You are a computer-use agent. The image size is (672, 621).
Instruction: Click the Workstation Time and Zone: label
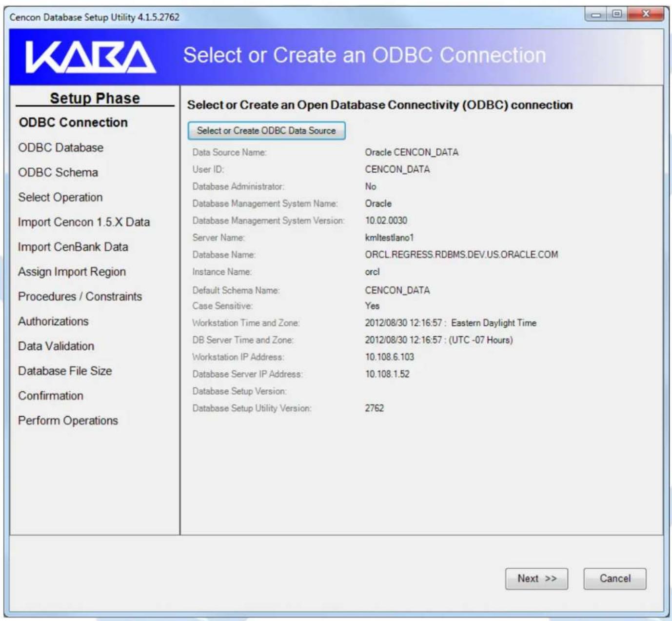tap(246, 323)
